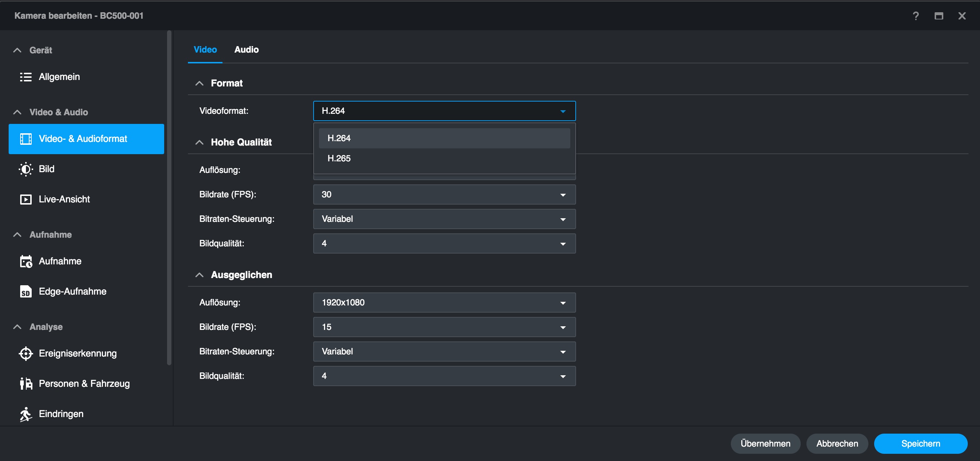Image resolution: width=980 pixels, height=461 pixels.
Task: Click the Personen & Fahrzeug icon
Action: coord(26,383)
